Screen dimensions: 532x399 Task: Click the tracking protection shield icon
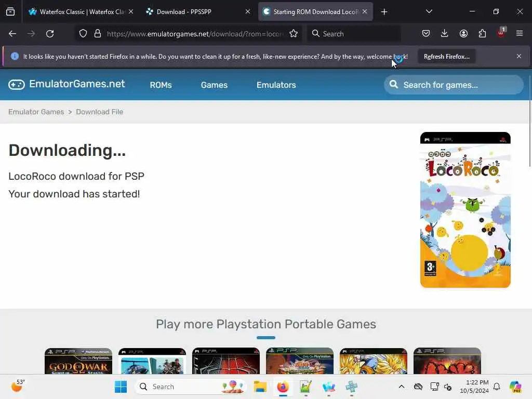[x=83, y=34]
